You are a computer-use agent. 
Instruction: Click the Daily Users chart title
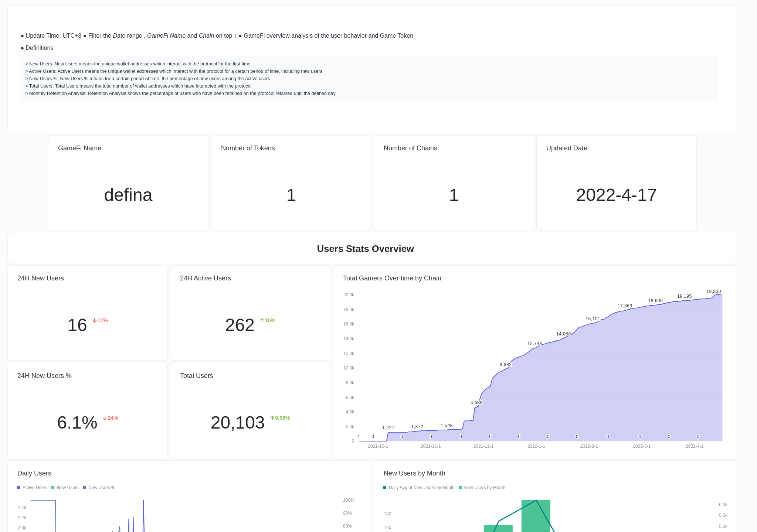click(34, 473)
